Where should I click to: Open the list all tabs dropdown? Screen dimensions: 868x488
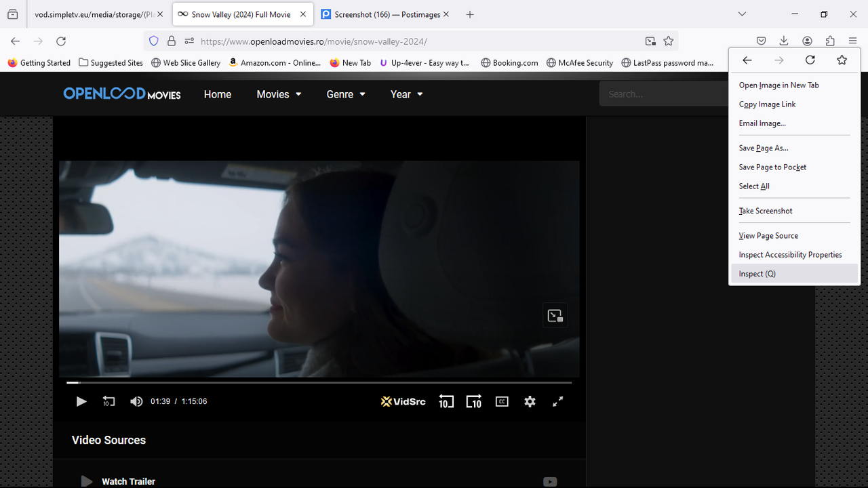(742, 14)
